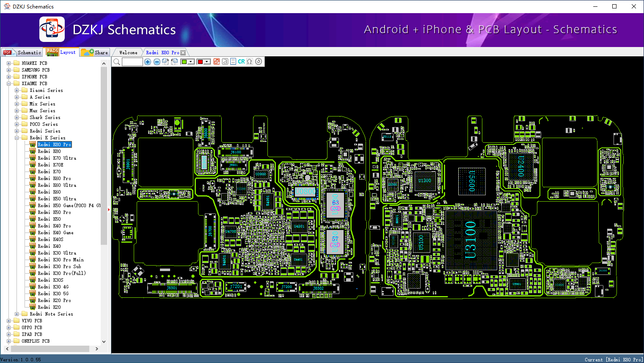Screen dimensions: 644x363
Task: Click the circular reset view icon
Action: point(259,61)
